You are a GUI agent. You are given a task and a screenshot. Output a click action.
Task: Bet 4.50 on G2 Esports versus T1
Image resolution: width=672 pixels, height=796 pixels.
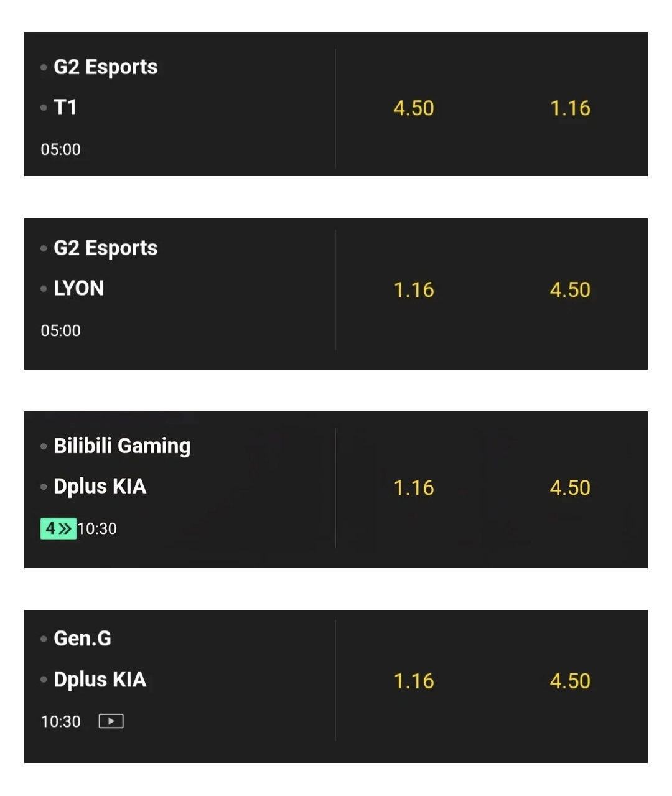pyautogui.click(x=414, y=108)
